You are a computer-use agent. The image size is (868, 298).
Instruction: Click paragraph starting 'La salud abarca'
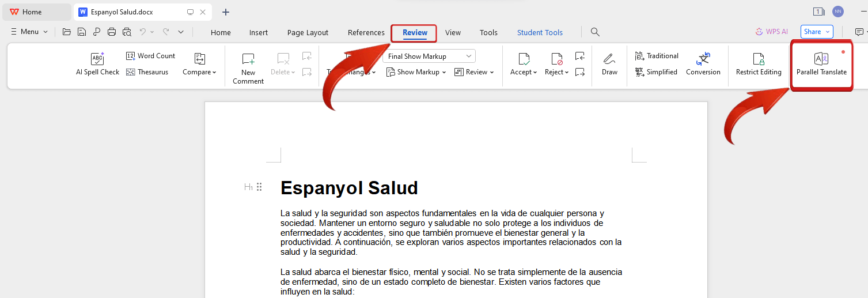click(451, 282)
